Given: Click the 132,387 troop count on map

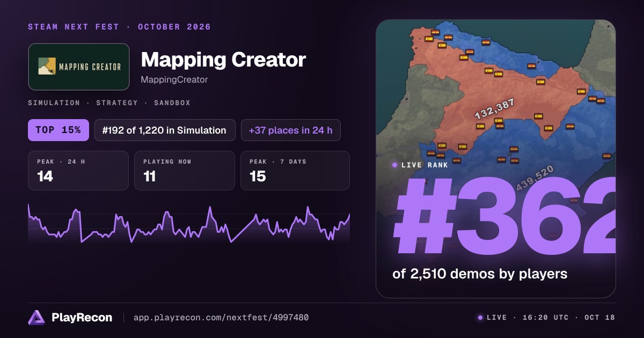Looking at the screenshot, I should (494, 109).
